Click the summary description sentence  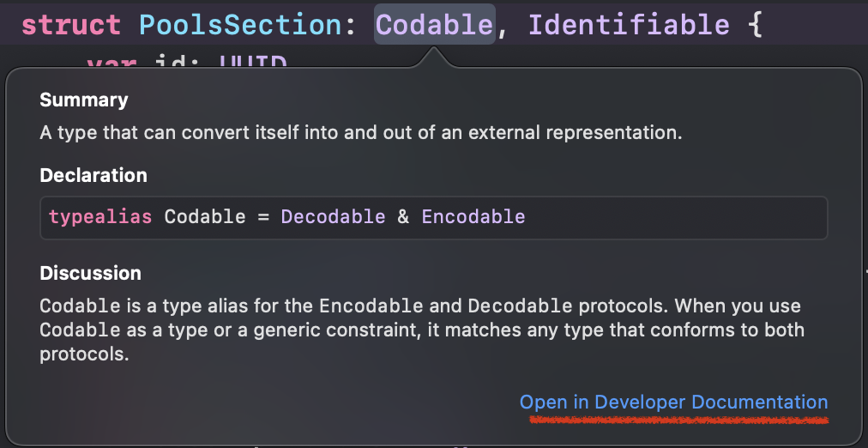(360, 133)
